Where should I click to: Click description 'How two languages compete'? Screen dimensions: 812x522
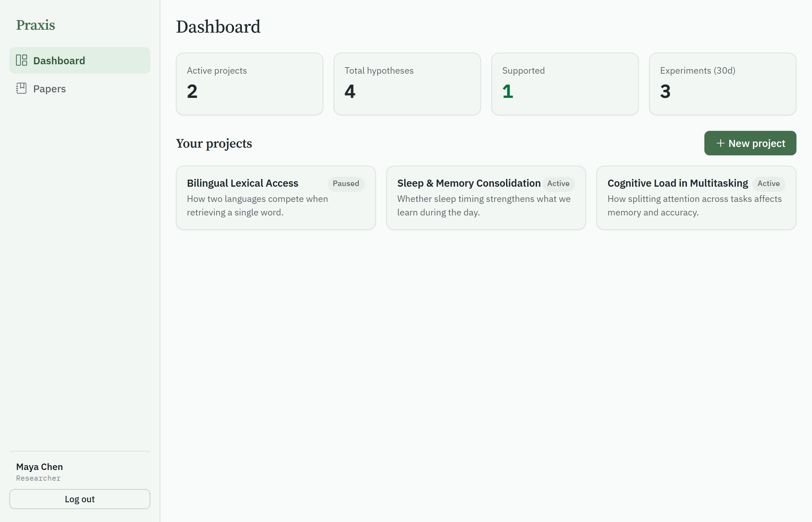pyautogui.click(x=257, y=206)
